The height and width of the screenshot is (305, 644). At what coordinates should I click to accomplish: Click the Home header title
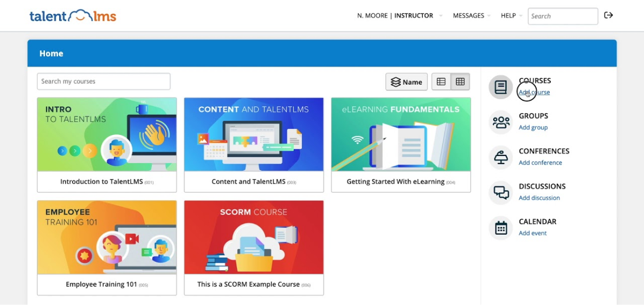click(x=51, y=54)
